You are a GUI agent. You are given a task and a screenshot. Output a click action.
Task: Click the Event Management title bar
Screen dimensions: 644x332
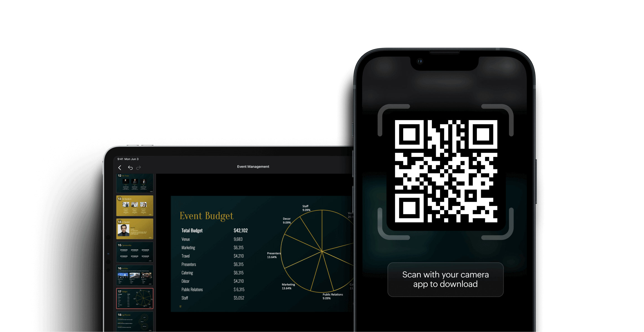[x=253, y=166]
